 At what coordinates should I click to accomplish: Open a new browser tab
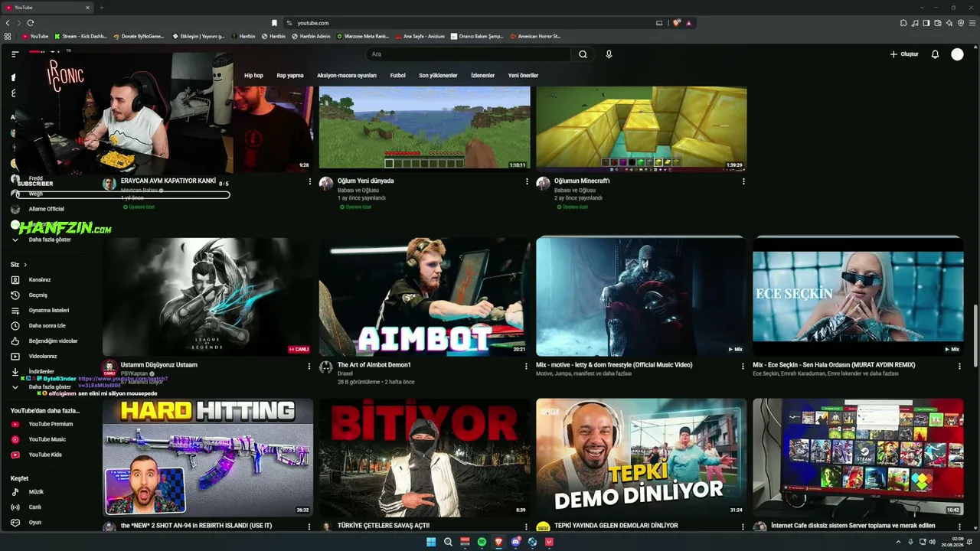tap(101, 8)
